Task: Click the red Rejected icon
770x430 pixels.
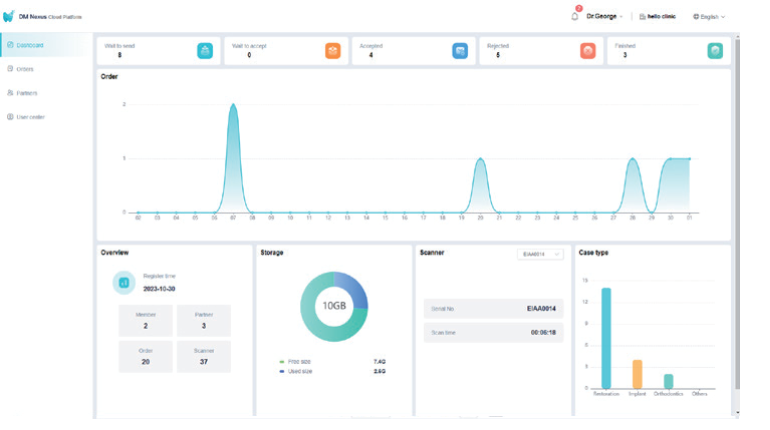Action: click(x=588, y=51)
